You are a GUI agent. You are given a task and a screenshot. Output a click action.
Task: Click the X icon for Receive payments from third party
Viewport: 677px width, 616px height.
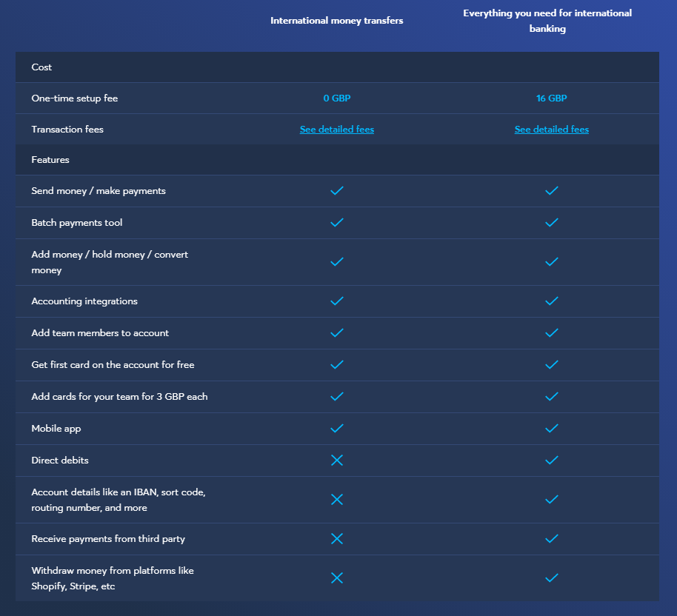pyautogui.click(x=337, y=539)
